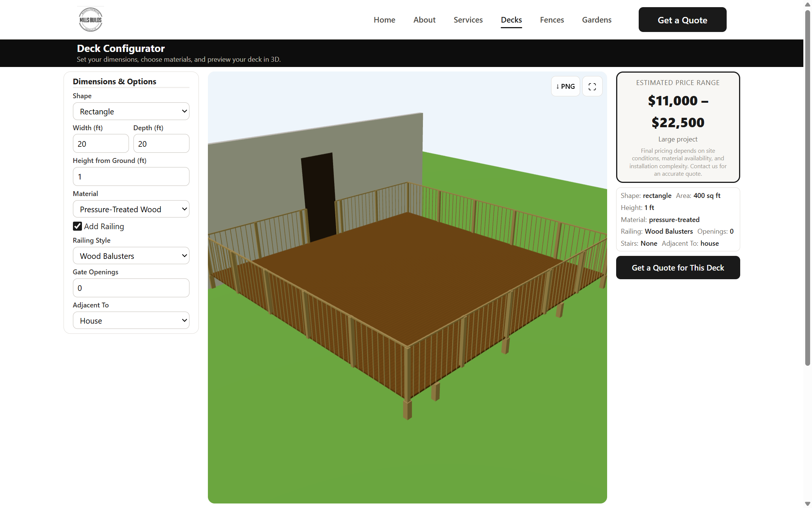
Task: Select the Decks nav item
Action: [x=511, y=20]
